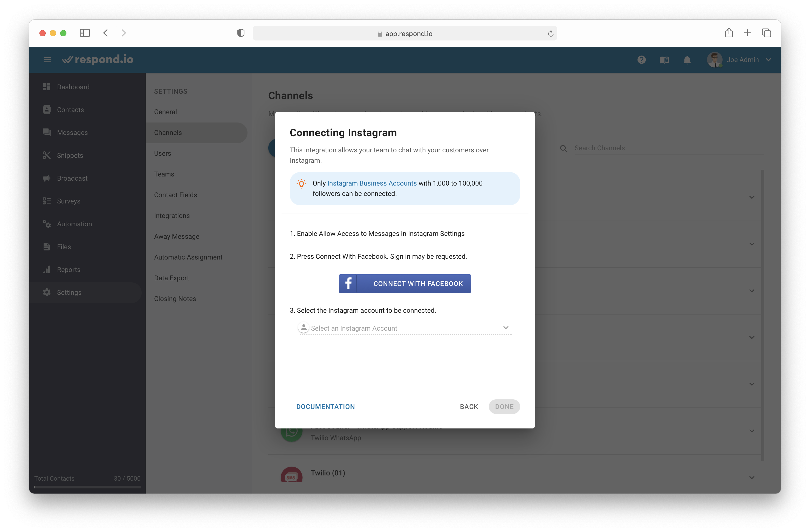Open the notifications bell

pos(687,60)
